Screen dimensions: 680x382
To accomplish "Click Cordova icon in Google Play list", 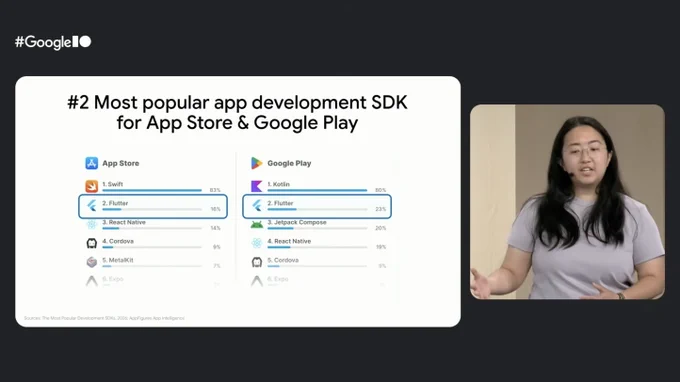I will 257,262.
